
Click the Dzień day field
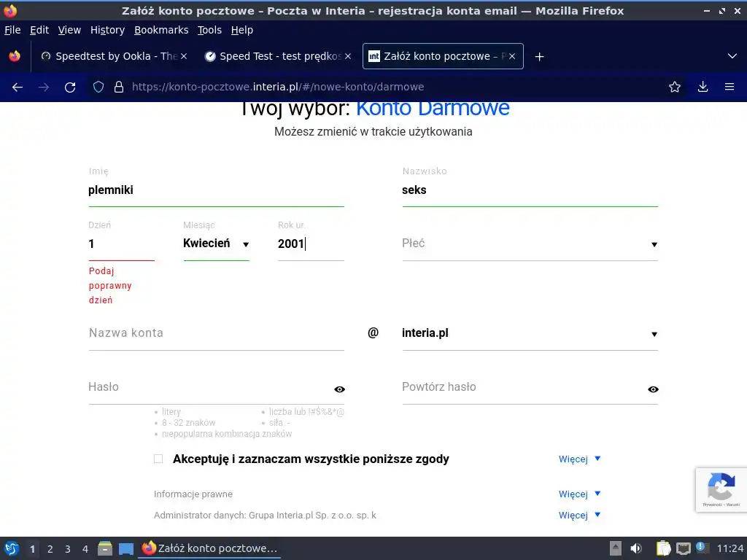tap(122, 244)
